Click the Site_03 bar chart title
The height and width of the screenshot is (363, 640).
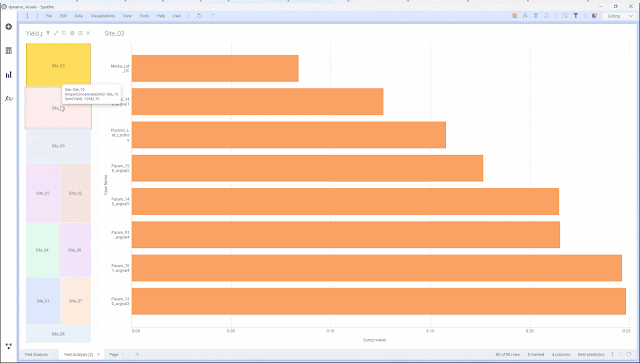(x=114, y=33)
